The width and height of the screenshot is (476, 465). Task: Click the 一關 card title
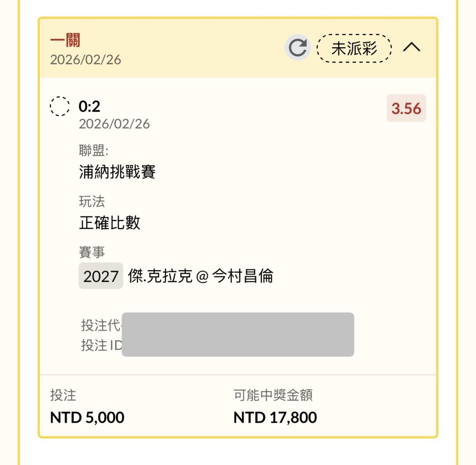(x=65, y=42)
